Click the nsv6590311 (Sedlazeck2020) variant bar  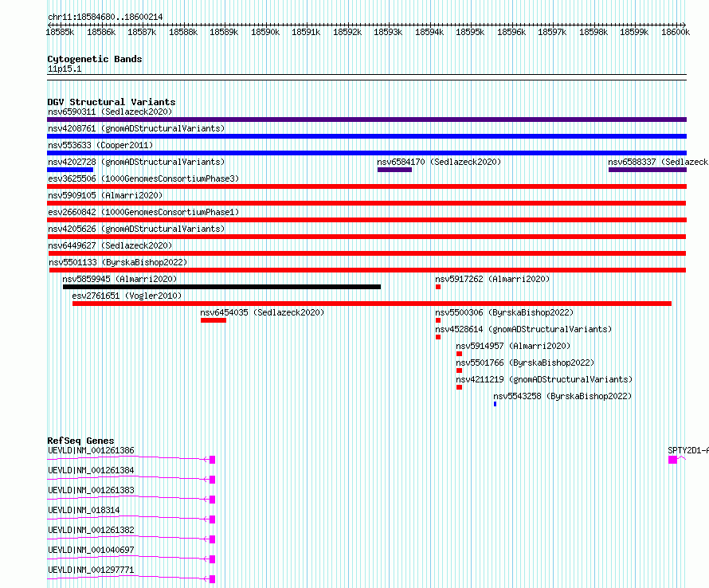366,120
